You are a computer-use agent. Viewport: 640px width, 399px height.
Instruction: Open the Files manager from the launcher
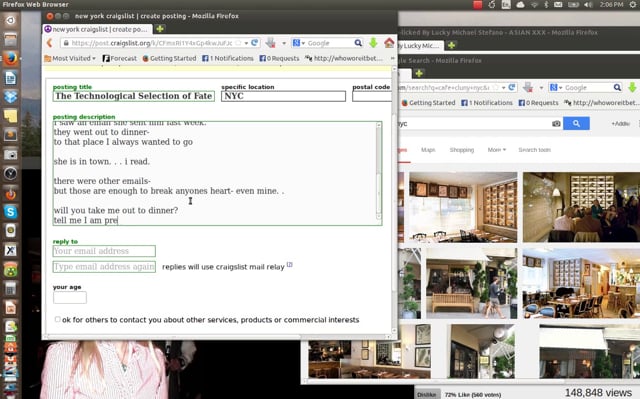[x=11, y=40]
